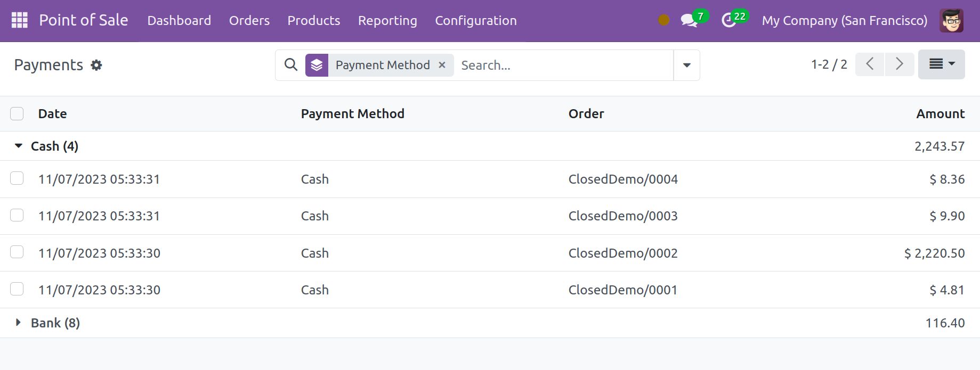Open the Configuration menu
The image size is (980, 370).
[475, 21]
